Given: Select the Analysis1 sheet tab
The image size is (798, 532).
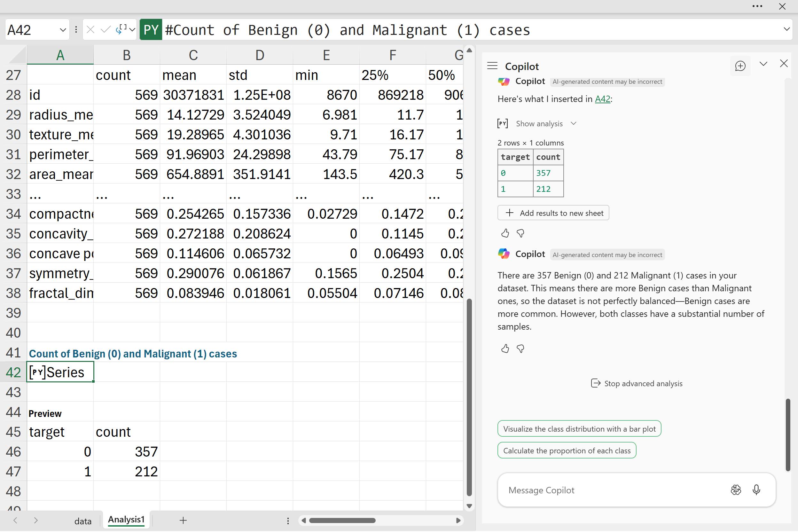Looking at the screenshot, I should pyautogui.click(x=126, y=520).
